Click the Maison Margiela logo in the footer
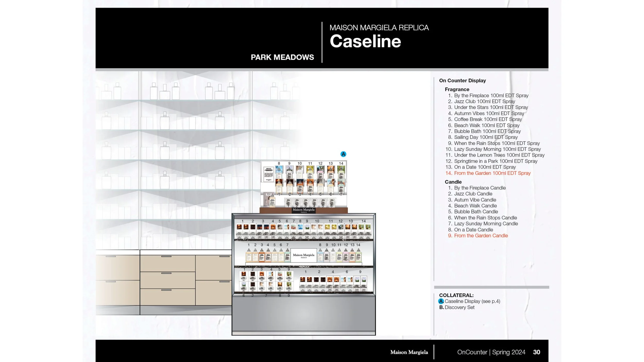 (x=409, y=352)
